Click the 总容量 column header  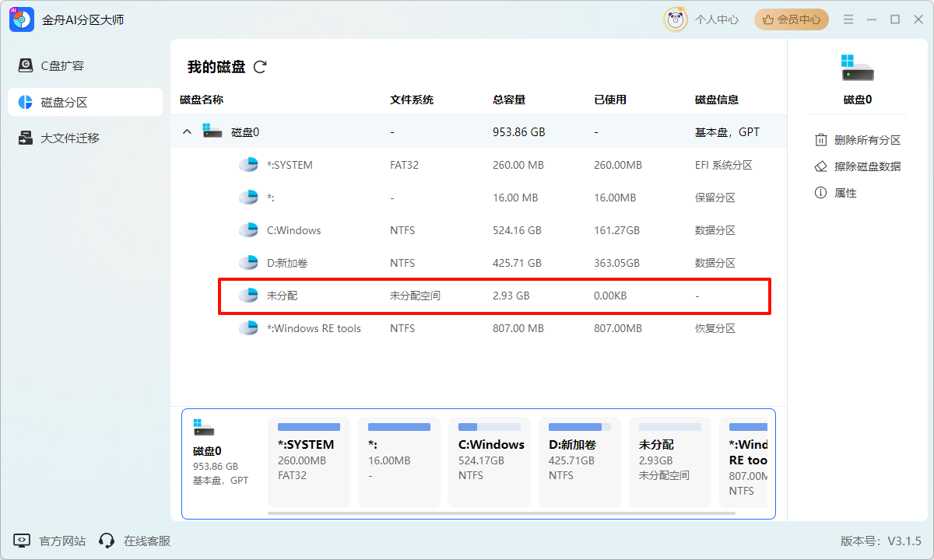click(x=509, y=100)
